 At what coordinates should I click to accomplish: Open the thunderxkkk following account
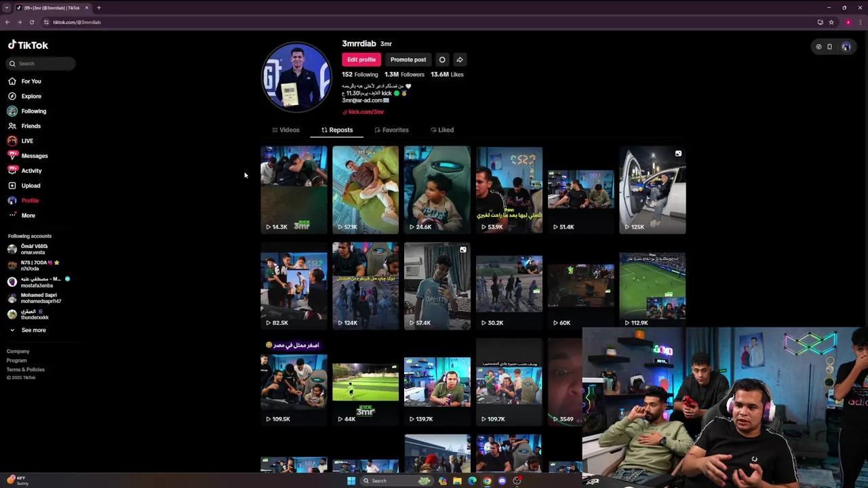click(x=28, y=314)
